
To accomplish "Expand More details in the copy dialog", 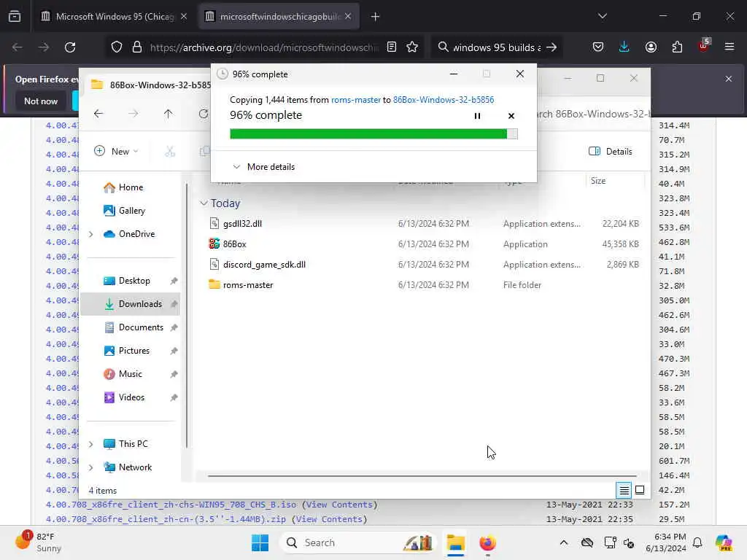I will (263, 167).
